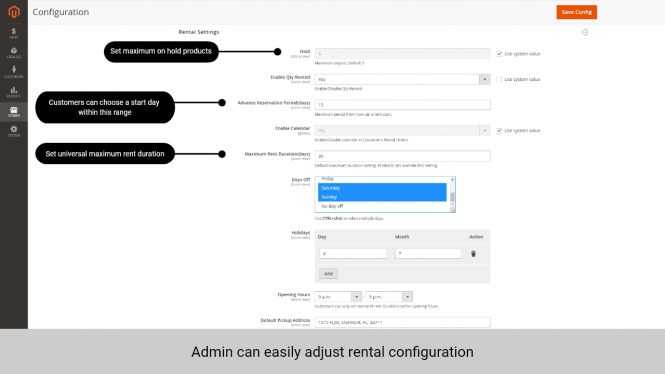The width and height of the screenshot is (665, 374).
Task: Click the Configuration page title
Action: click(61, 12)
